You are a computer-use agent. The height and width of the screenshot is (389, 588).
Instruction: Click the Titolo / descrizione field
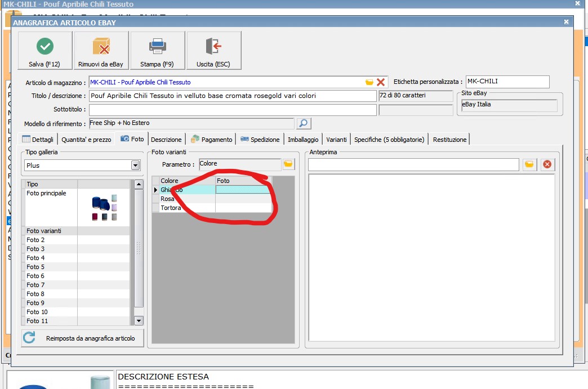233,96
